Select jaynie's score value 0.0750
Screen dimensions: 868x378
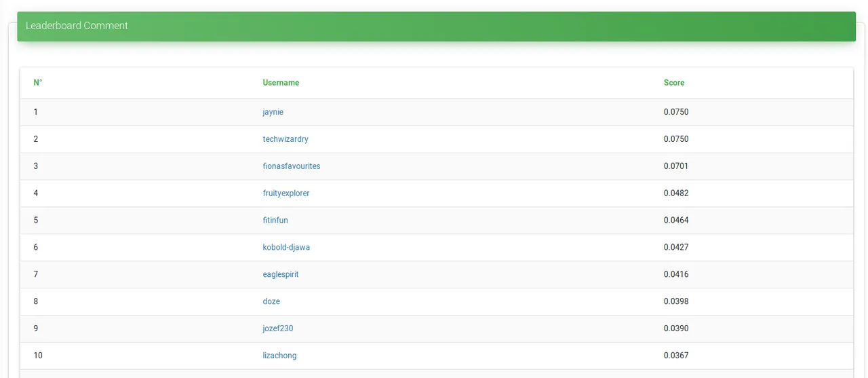coord(676,112)
